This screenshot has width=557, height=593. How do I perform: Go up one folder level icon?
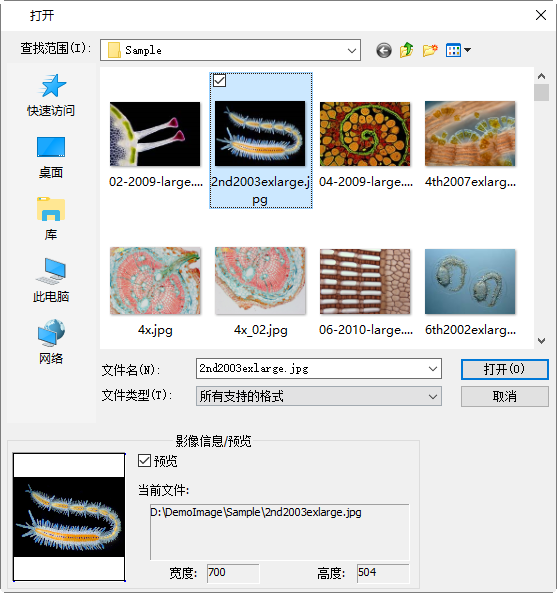point(407,50)
